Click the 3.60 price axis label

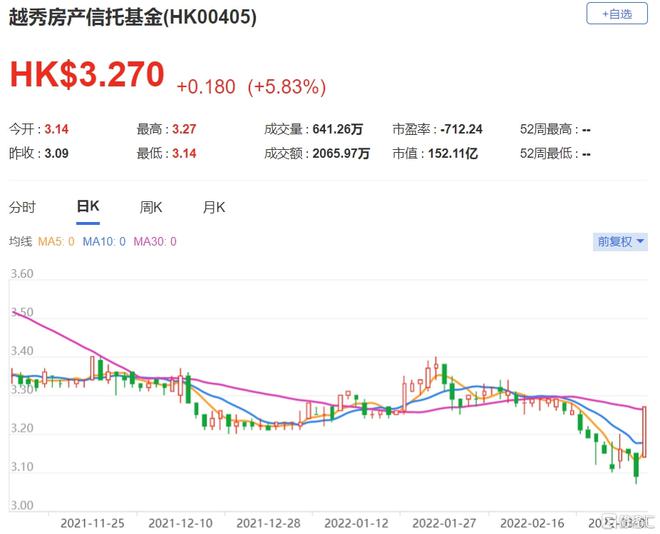(22, 274)
